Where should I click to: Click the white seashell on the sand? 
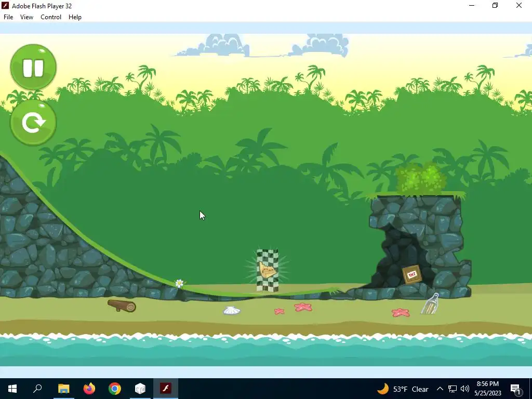point(232,311)
